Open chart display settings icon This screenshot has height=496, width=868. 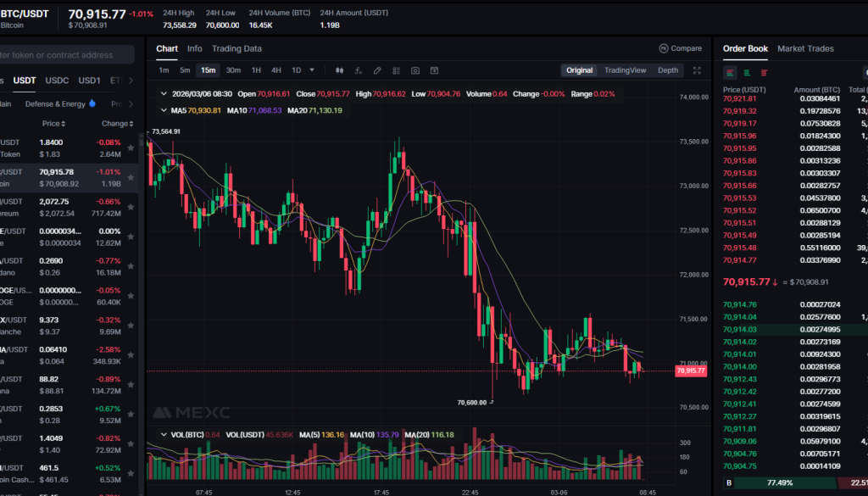pos(397,70)
